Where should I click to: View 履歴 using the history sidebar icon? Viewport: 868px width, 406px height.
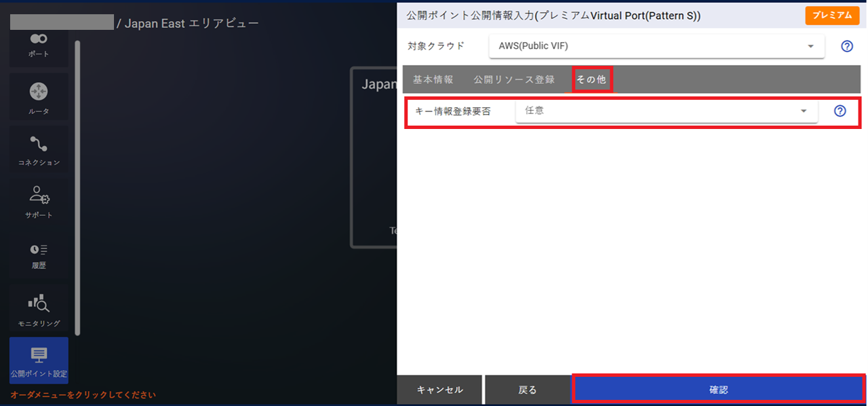(x=38, y=255)
